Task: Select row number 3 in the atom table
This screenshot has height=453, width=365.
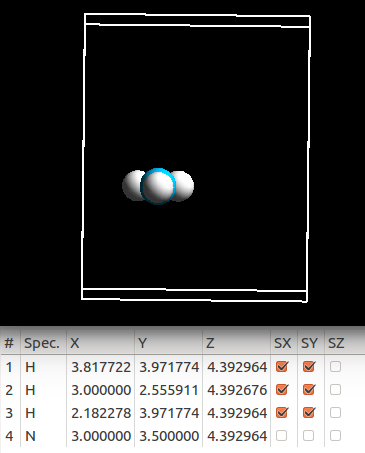Action: (x=9, y=413)
